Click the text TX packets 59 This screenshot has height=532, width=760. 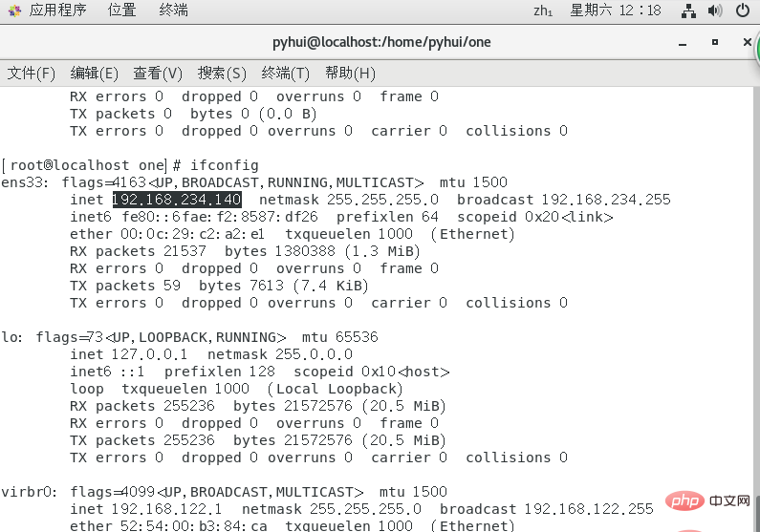coord(125,286)
